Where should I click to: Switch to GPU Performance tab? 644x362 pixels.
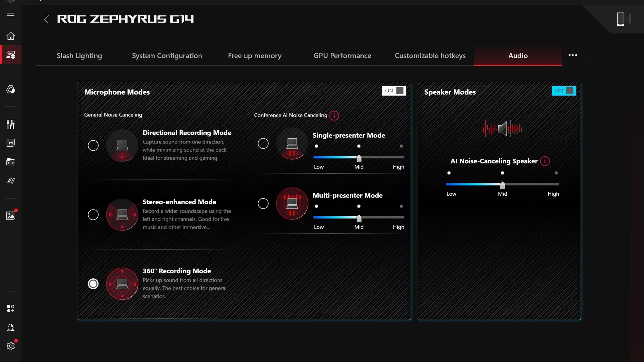342,56
